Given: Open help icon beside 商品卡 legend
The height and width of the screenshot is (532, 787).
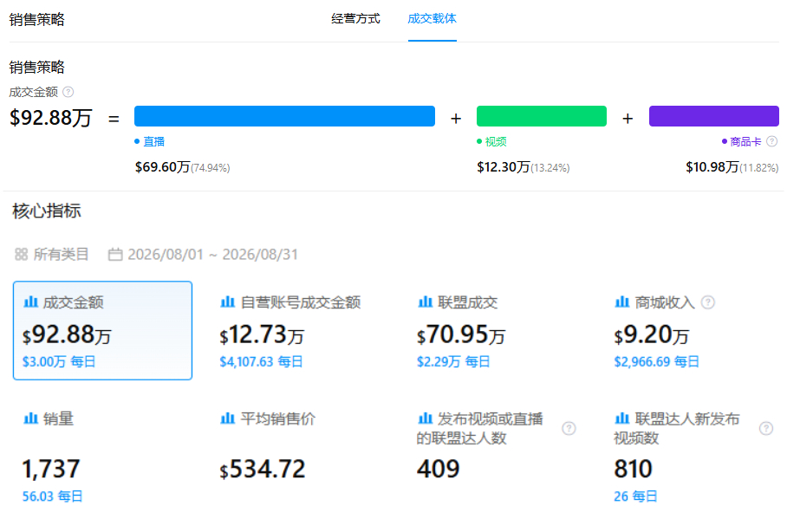Looking at the screenshot, I should 772,141.
